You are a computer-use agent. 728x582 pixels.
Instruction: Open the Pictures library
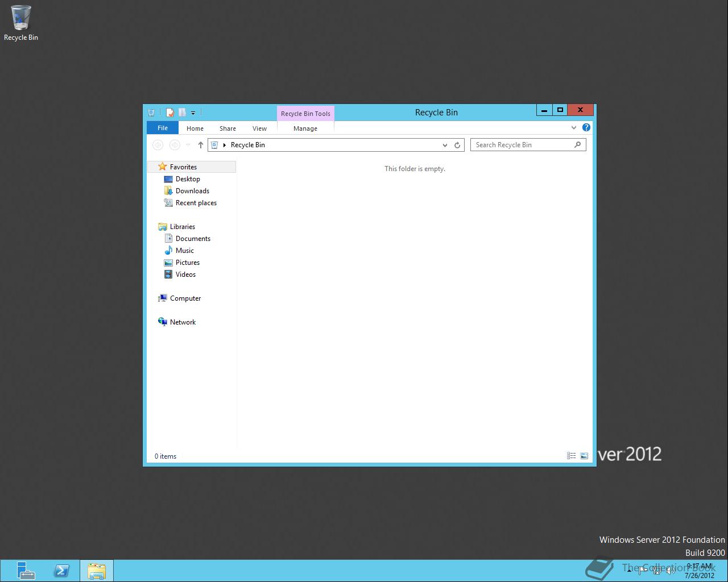click(188, 263)
